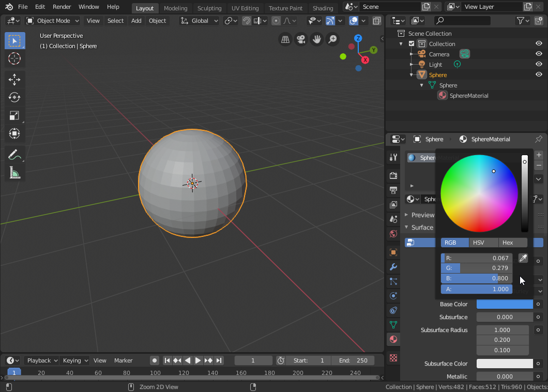Viewport: 548px width, 392px height.
Task: Open the outliner filter dropdown
Action: click(x=523, y=21)
